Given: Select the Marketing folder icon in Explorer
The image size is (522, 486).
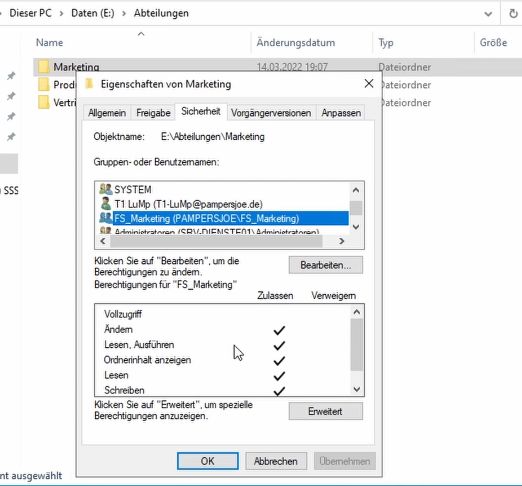Looking at the screenshot, I should (x=43, y=67).
